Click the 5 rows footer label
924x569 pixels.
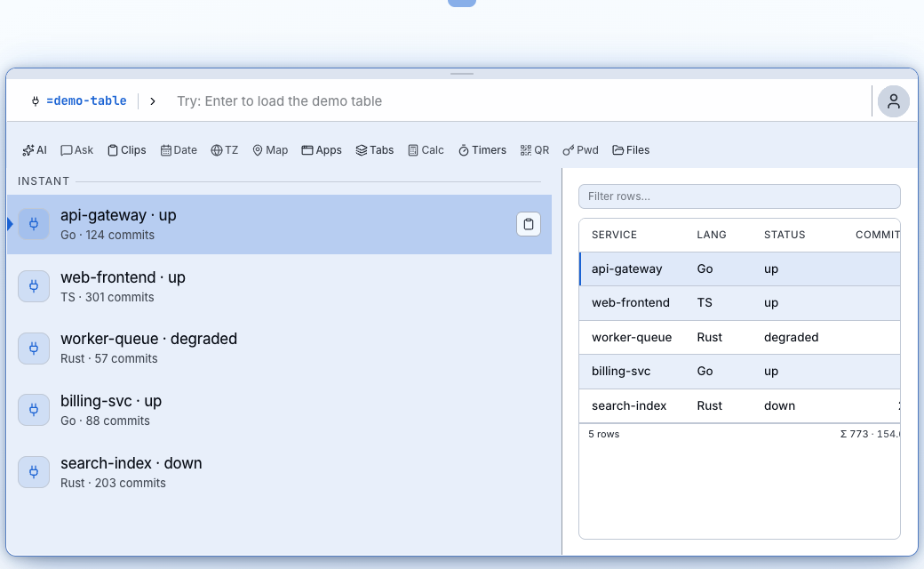tap(603, 434)
